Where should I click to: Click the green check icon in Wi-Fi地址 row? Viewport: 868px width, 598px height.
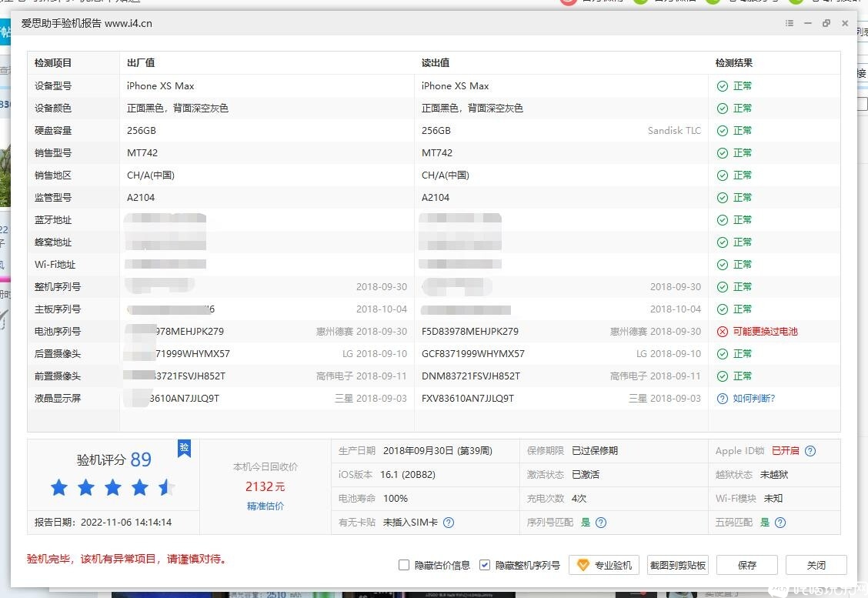723,265
